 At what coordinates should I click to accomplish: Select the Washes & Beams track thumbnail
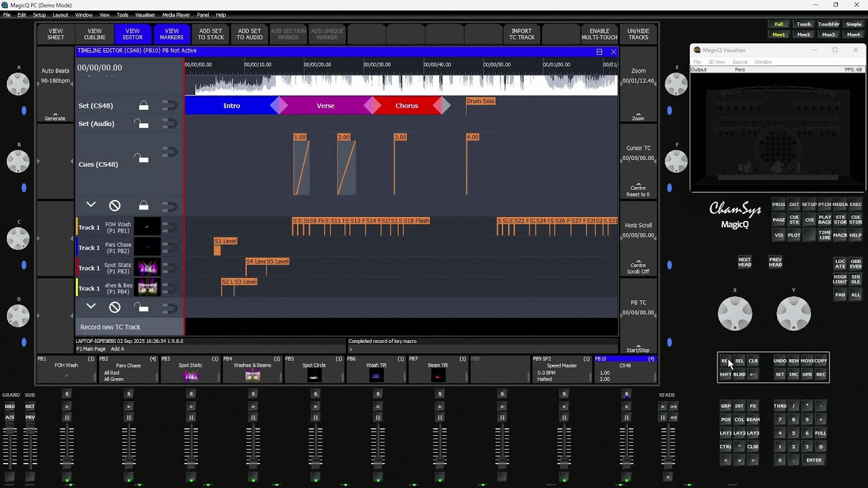point(147,288)
